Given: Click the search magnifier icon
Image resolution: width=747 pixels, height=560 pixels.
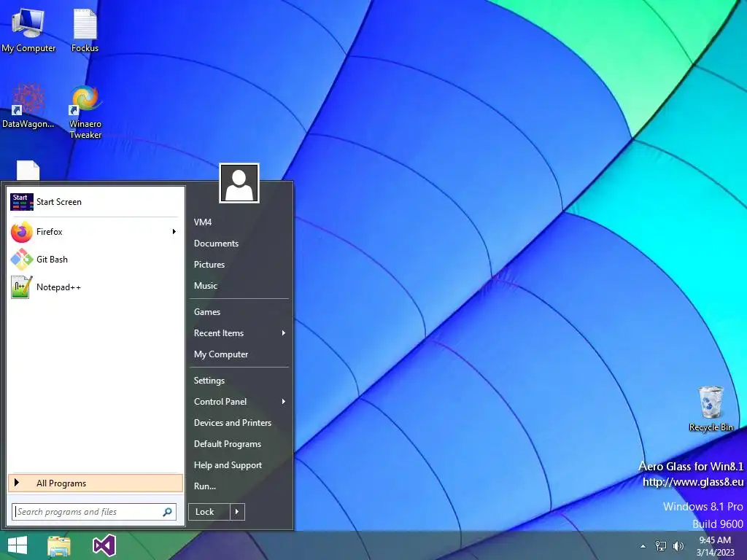Looking at the screenshot, I should pos(167,512).
